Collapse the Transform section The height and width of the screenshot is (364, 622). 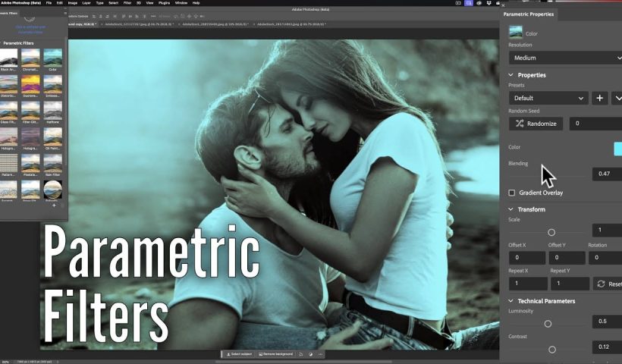511,209
